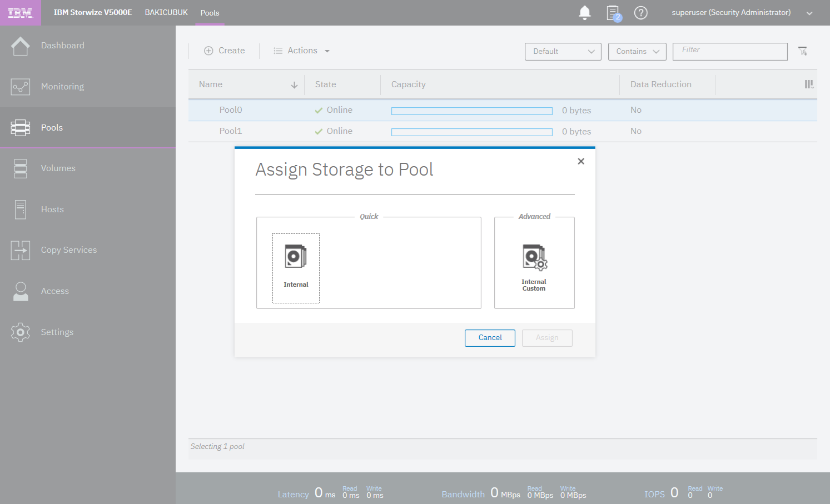The height and width of the screenshot is (504, 830).
Task: Click the Hosts sidebar icon
Action: click(21, 209)
